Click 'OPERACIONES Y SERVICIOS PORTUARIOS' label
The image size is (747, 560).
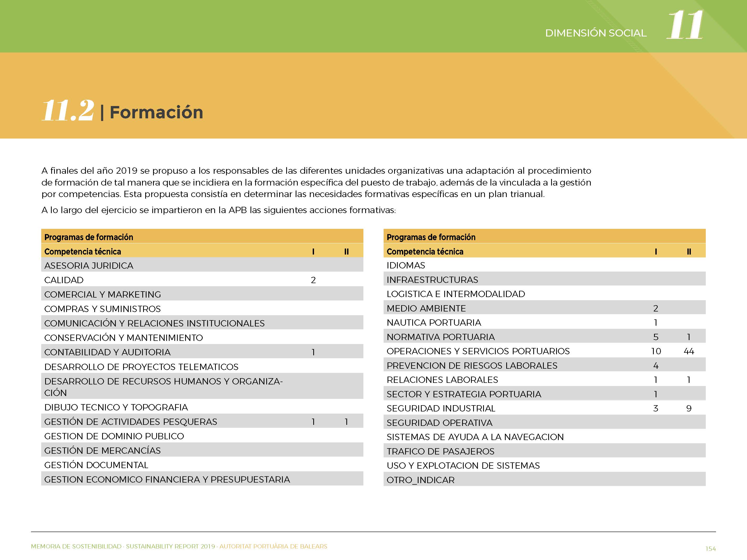[x=478, y=351]
